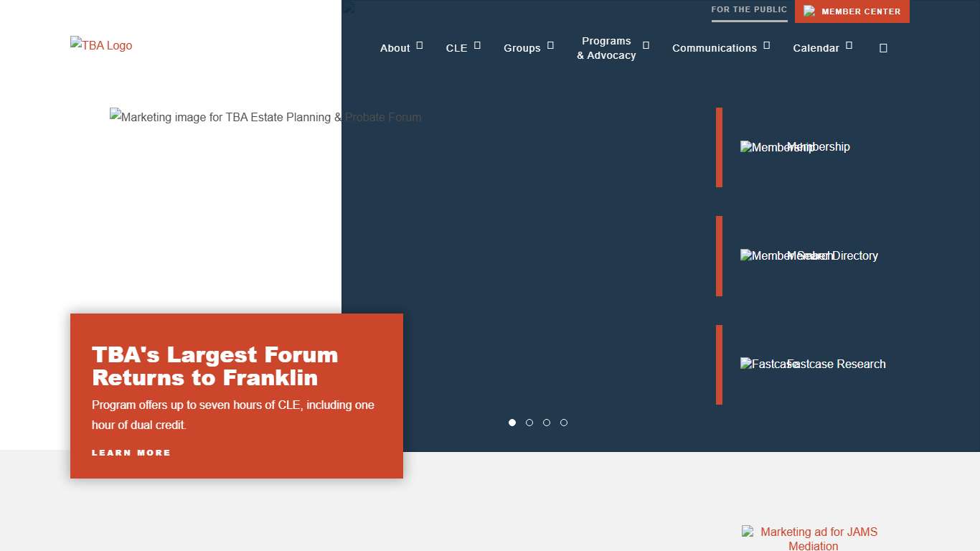Open the Communications menu item
Viewport: 980px width, 551px height.
tap(714, 48)
